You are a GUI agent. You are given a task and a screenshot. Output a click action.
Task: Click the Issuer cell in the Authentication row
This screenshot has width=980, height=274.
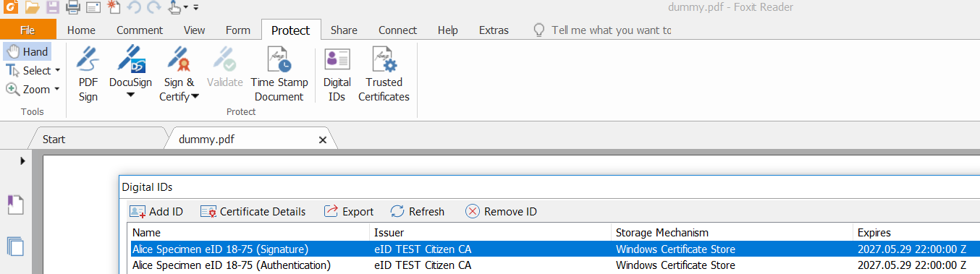423,265
